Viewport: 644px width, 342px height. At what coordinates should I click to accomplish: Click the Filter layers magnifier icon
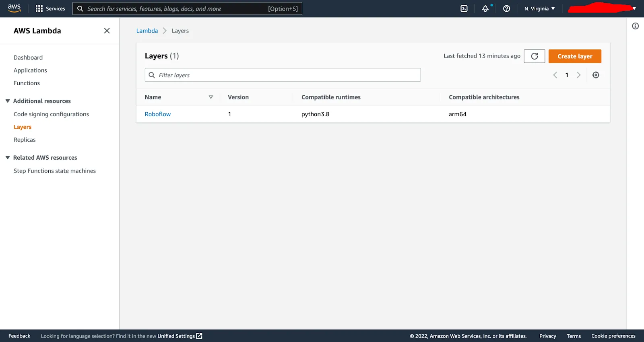pyautogui.click(x=152, y=75)
